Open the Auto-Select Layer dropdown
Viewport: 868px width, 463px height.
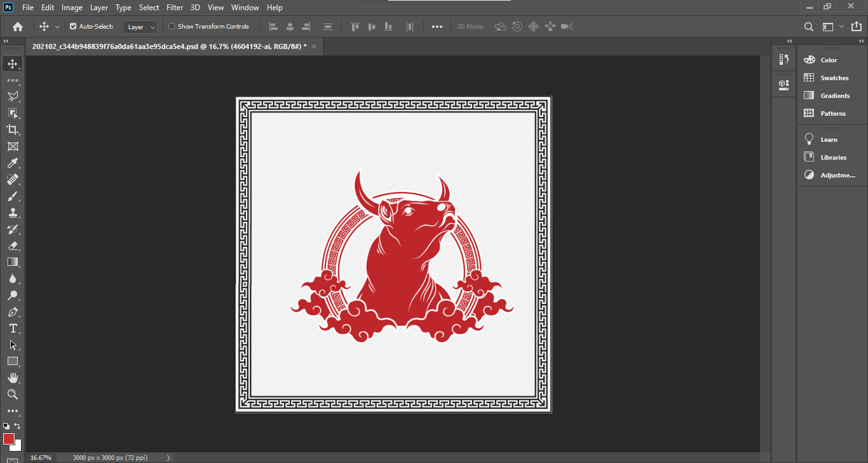[x=140, y=27]
